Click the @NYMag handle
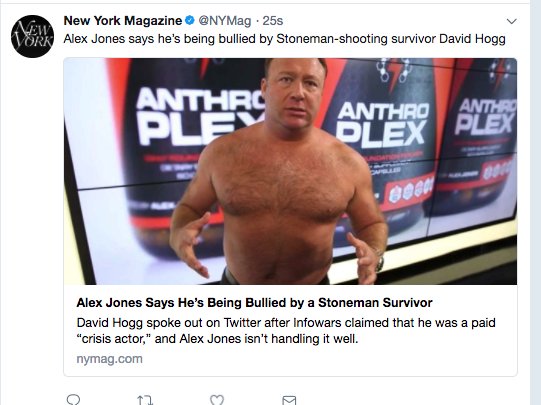The height and width of the screenshot is (405, 541). (x=225, y=21)
